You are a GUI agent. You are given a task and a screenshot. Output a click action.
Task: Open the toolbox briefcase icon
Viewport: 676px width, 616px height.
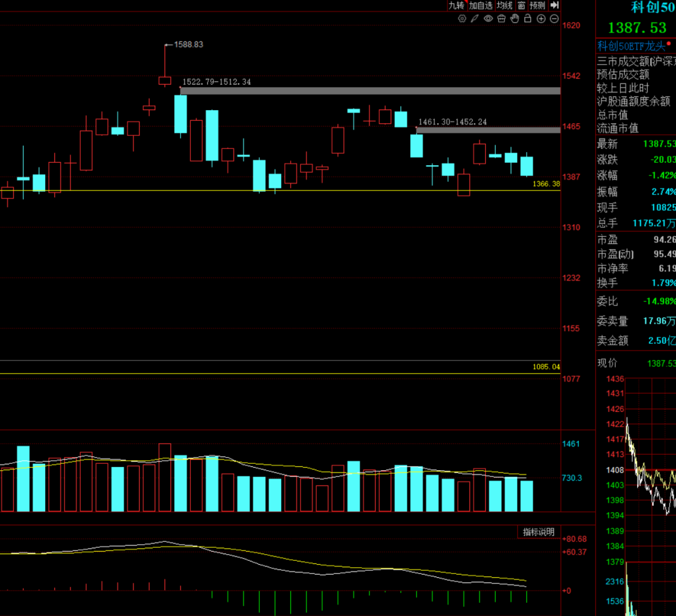501,19
